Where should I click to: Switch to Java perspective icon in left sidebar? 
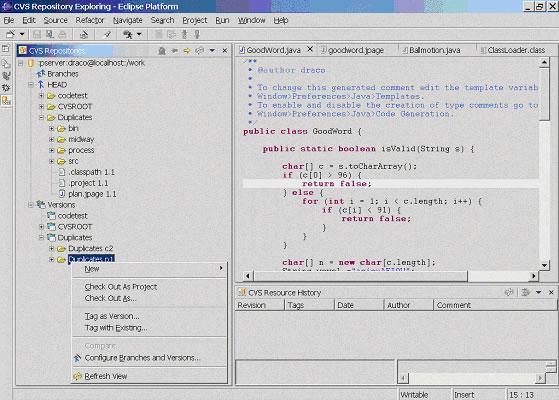(x=6, y=64)
